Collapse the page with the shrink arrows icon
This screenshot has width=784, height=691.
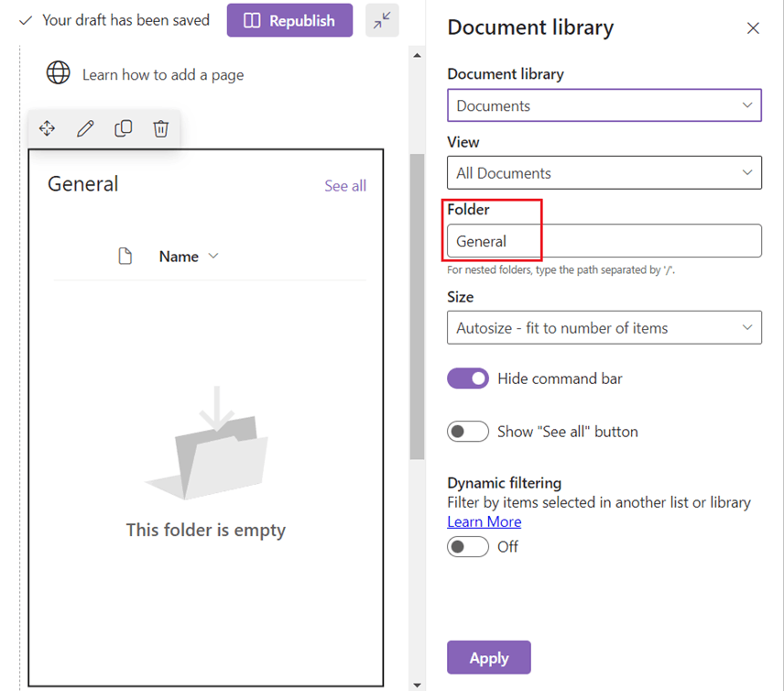(x=382, y=20)
